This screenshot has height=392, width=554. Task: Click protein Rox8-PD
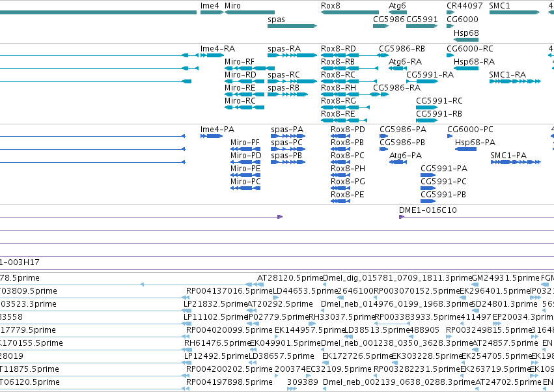pos(348,130)
